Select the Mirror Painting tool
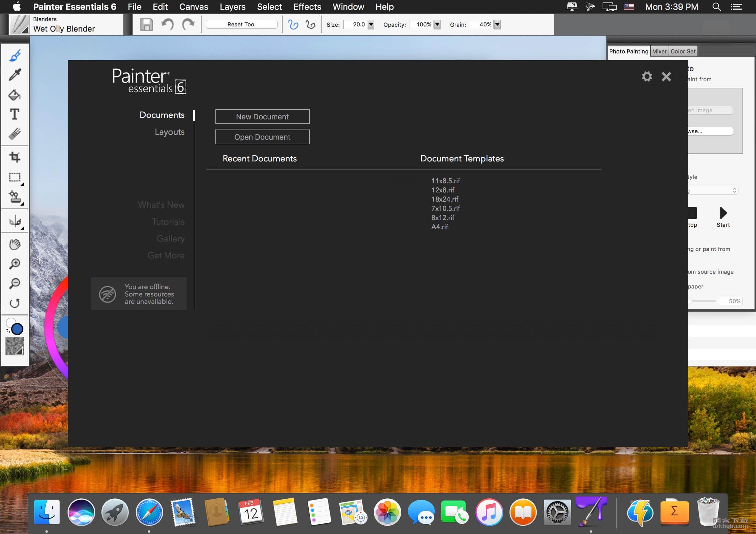Screen dimensions: 756x534 pos(15,221)
